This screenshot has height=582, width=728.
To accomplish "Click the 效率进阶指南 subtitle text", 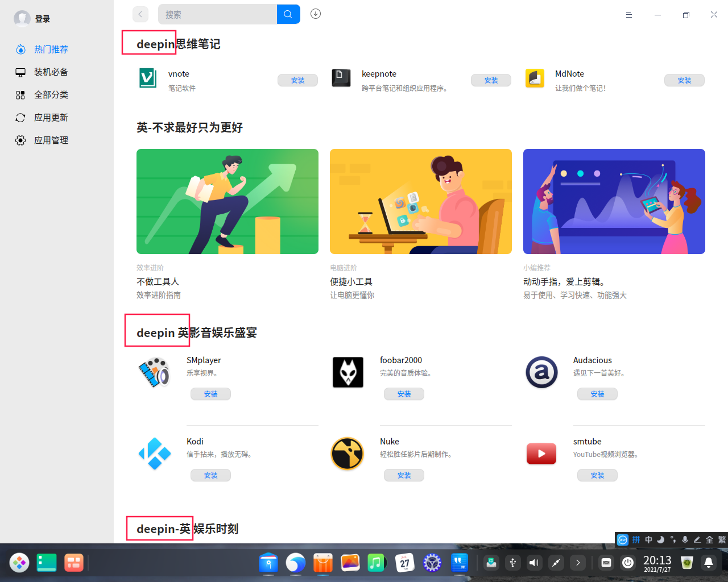I will (x=159, y=296).
